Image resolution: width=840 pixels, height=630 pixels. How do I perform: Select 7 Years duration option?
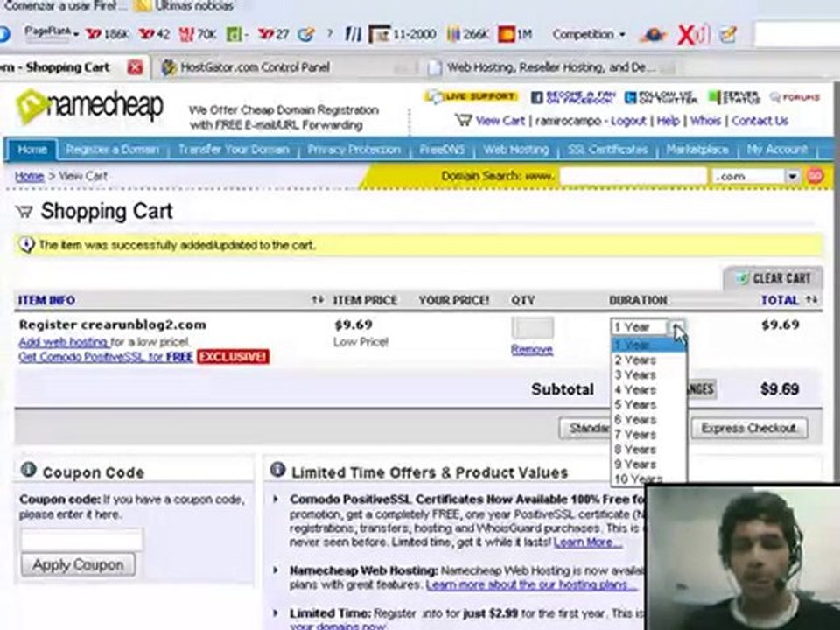[648, 435]
